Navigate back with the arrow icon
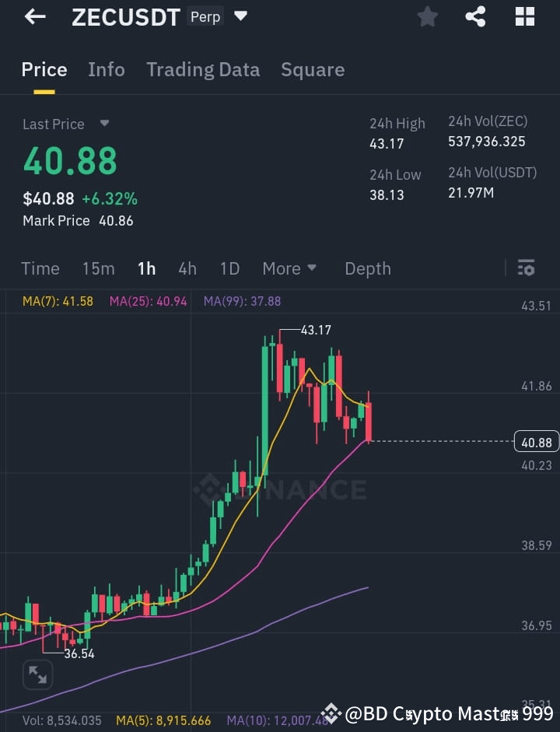The width and height of the screenshot is (560, 732). point(35,16)
